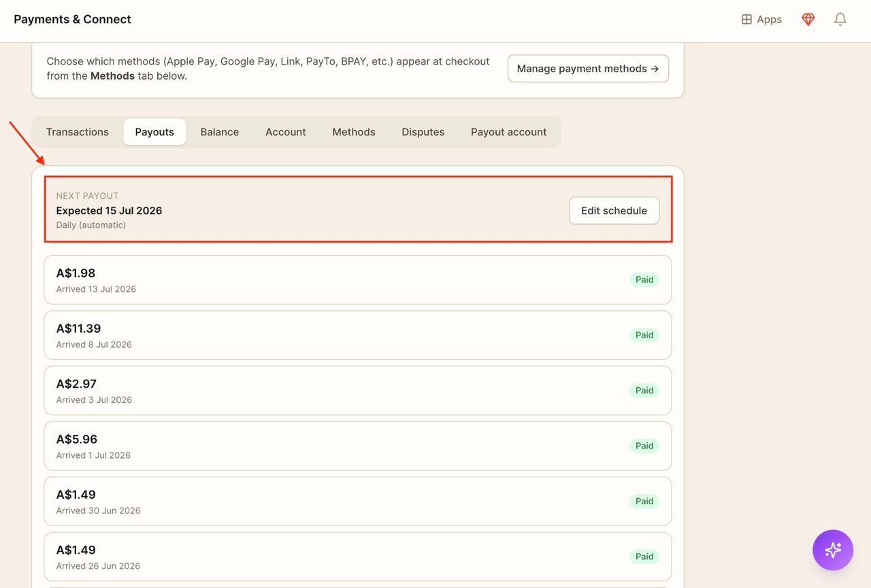Click the Daily (automatic) schedule text
The width and height of the screenshot is (871, 588).
[x=91, y=225]
